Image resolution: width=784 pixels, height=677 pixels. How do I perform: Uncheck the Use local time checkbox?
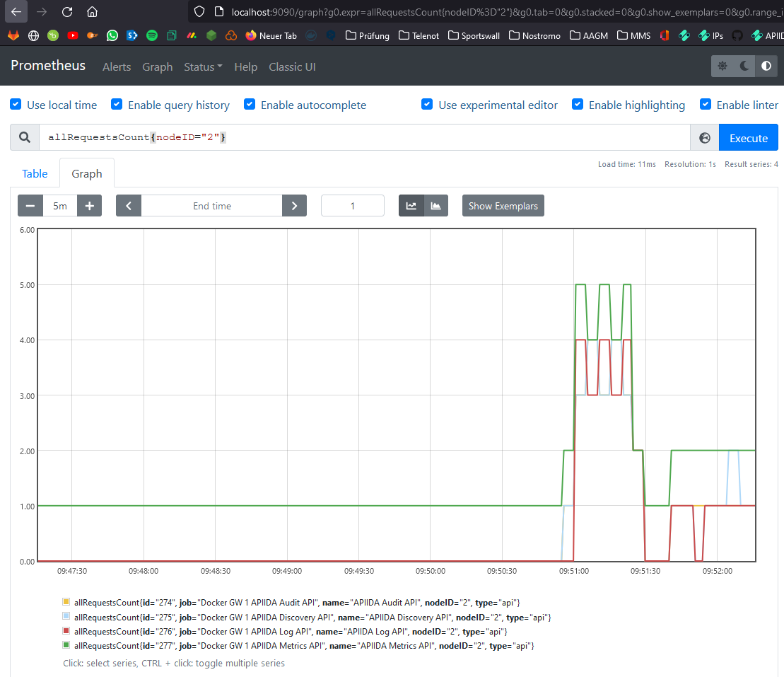(x=16, y=105)
